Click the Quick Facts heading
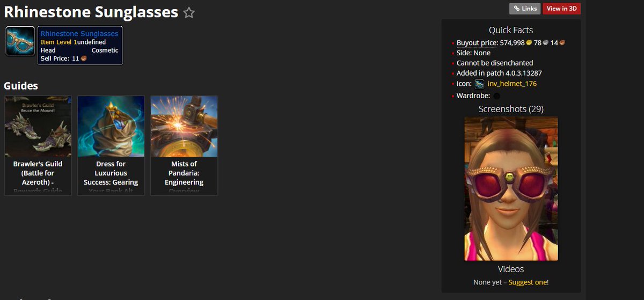Viewport: 644px width, 300px height. [x=511, y=31]
